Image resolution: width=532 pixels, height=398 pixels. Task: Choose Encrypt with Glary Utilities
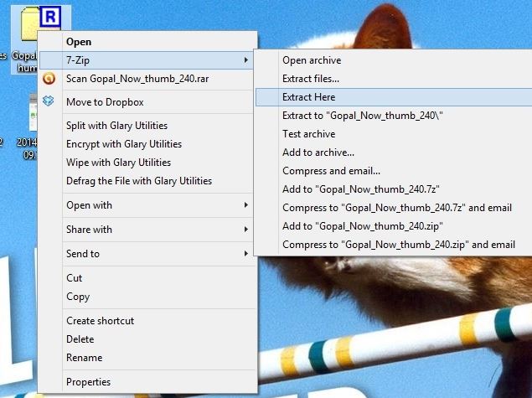(122, 144)
